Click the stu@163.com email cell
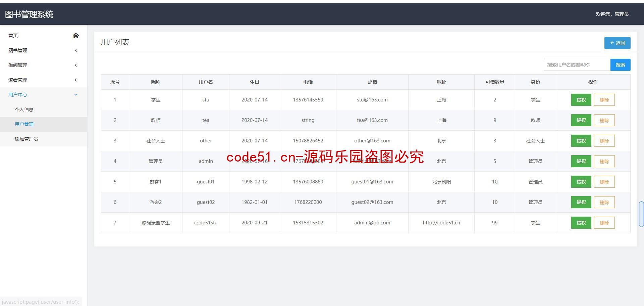Screen dimensions: 644x306 click(x=372, y=100)
